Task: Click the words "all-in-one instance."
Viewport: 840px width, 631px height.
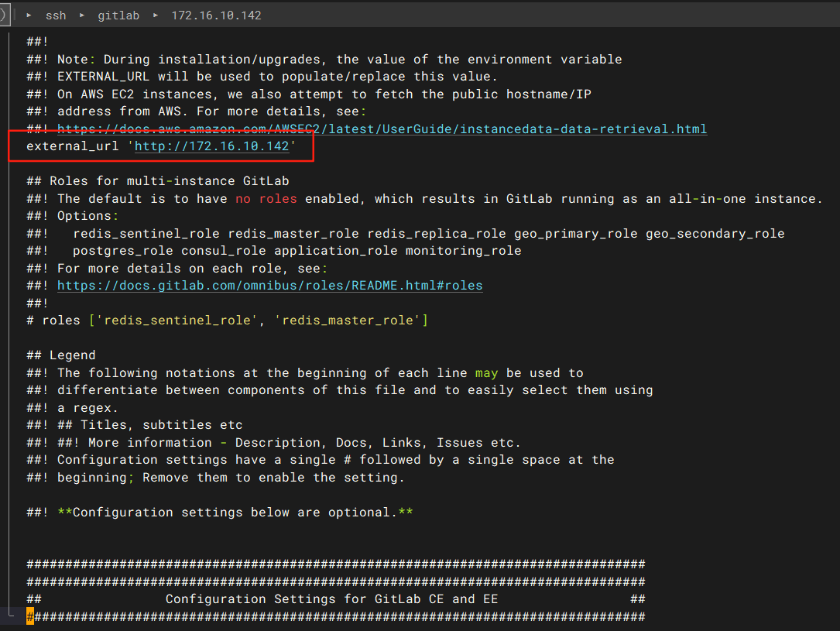Action: coord(746,199)
